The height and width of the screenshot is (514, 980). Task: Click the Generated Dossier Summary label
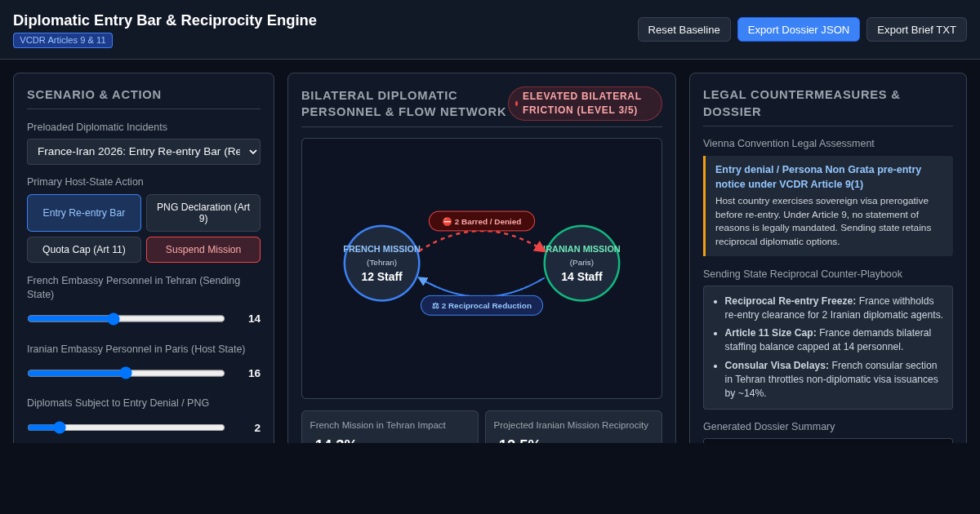click(x=769, y=427)
